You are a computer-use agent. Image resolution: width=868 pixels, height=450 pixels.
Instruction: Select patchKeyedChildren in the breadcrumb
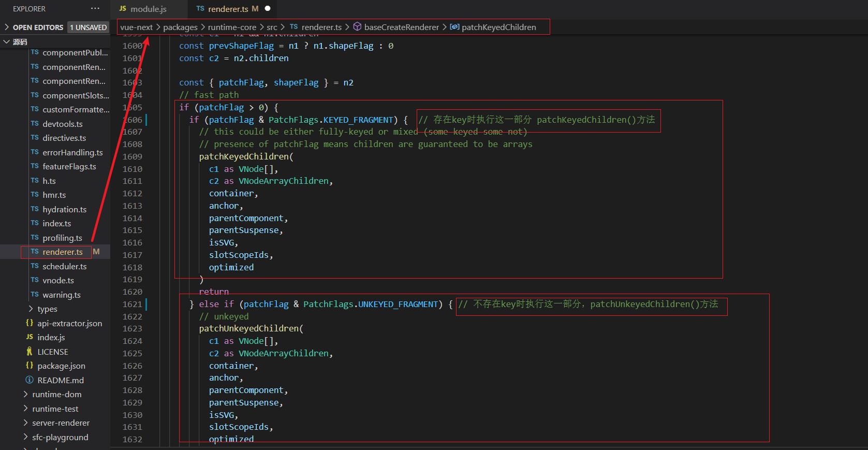(498, 27)
